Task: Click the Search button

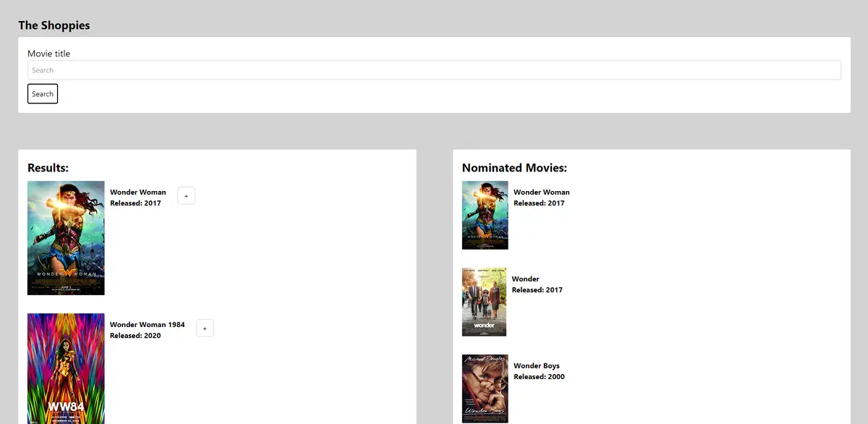Action: pos(43,94)
